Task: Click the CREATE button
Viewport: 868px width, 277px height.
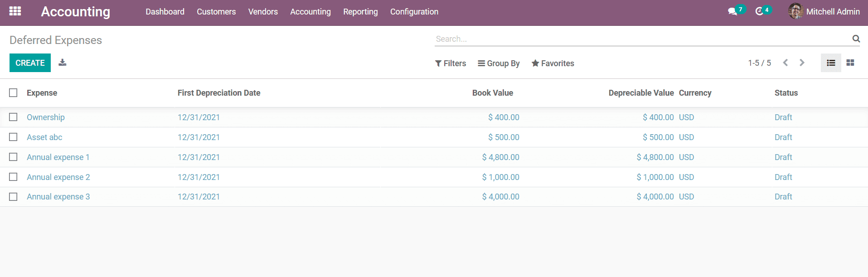Action: click(30, 63)
